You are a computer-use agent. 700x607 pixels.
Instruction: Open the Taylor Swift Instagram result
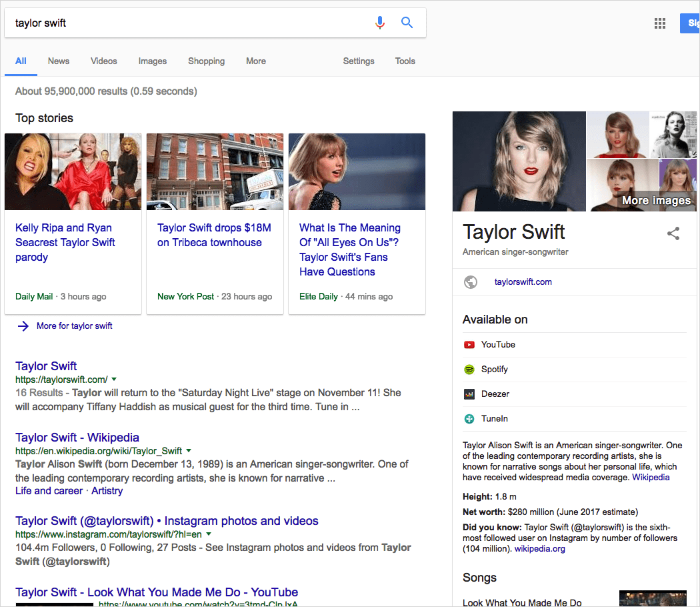167,521
